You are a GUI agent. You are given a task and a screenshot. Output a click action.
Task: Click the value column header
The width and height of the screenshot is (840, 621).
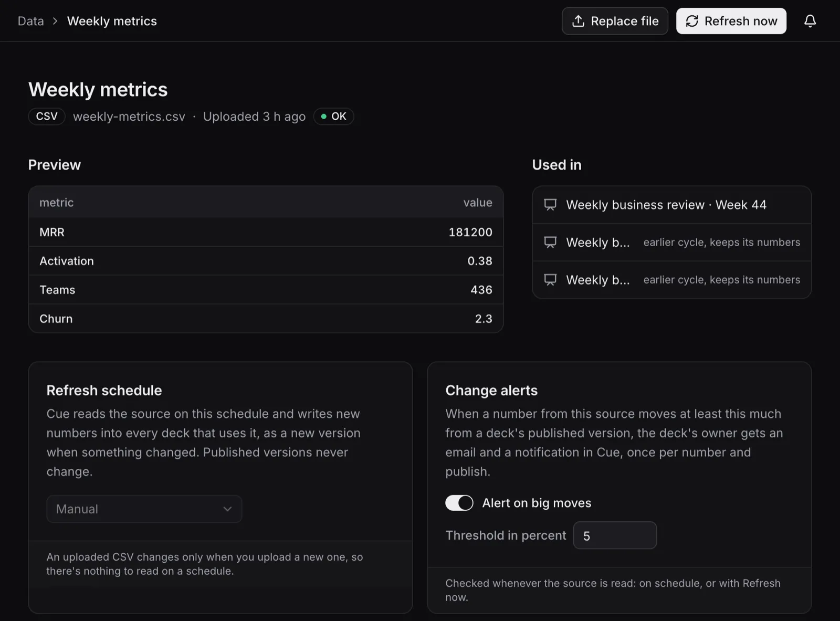click(x=478, y=203)
